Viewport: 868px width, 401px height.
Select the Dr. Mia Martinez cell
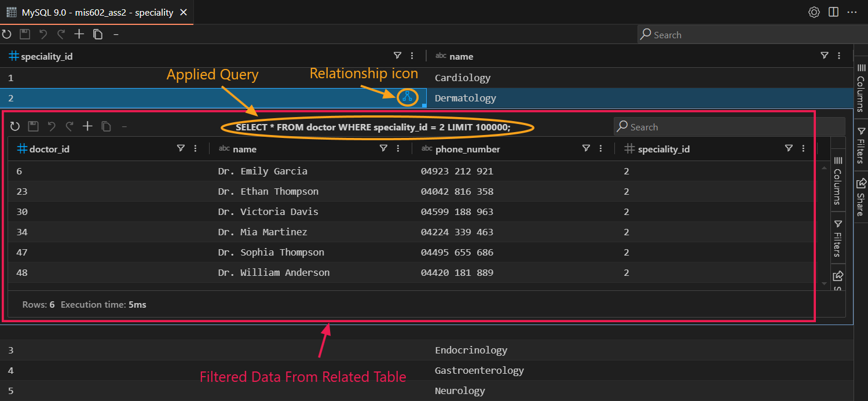(311, 232)
